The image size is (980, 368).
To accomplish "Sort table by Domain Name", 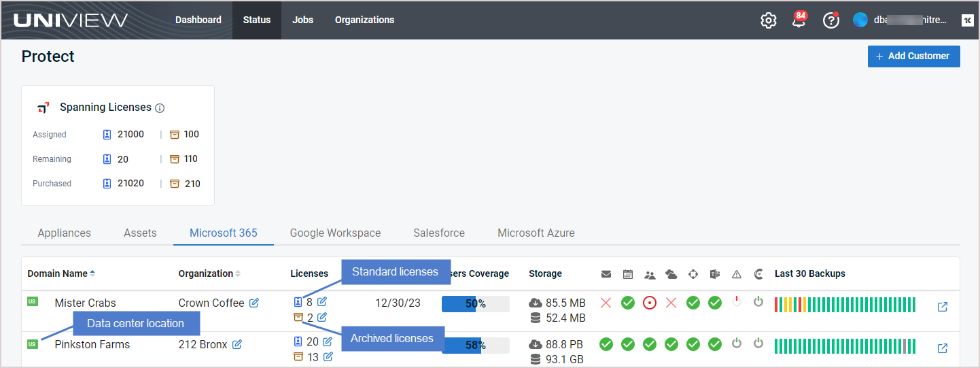I will click(61, 273).
